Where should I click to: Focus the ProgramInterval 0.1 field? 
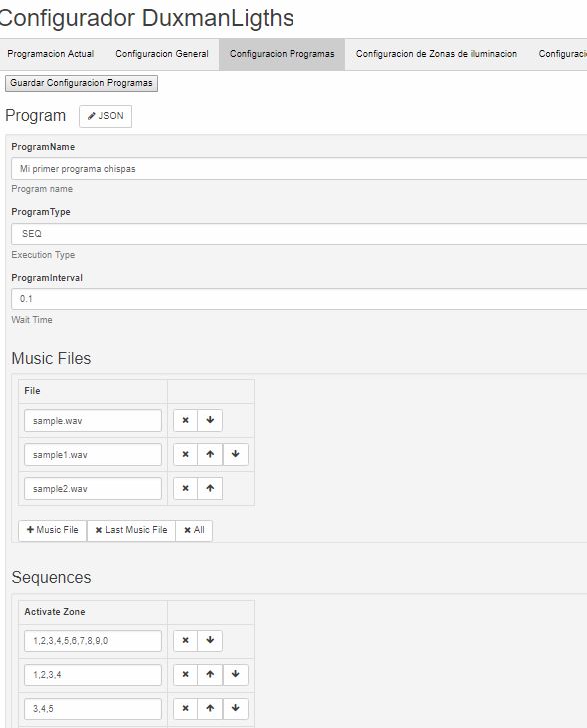click(x=298, y=299)
